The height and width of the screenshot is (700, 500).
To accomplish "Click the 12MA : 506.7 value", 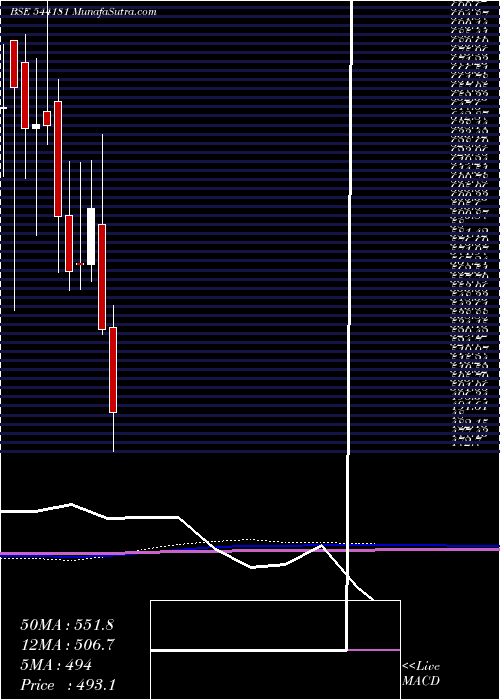I will pos(68,645).
